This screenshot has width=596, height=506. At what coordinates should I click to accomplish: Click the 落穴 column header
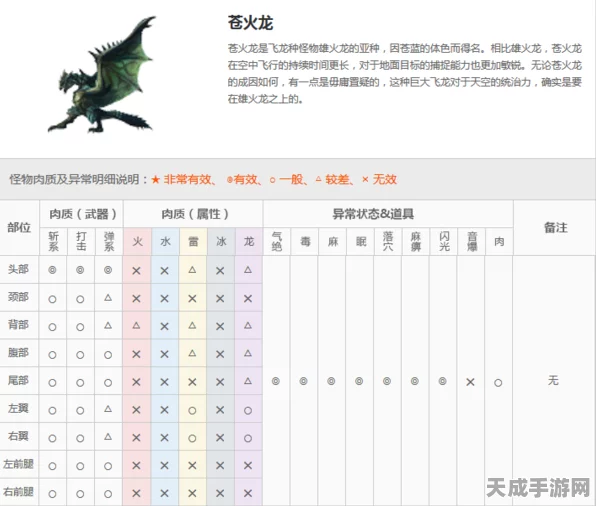388,242
